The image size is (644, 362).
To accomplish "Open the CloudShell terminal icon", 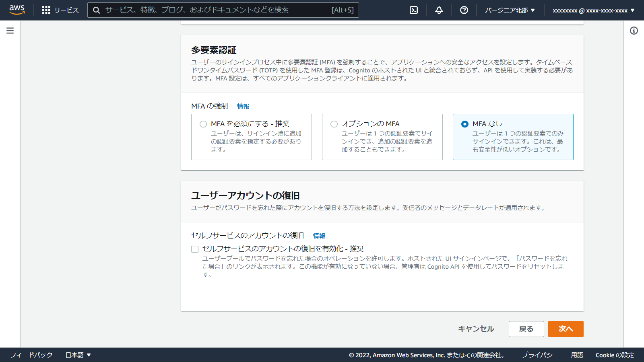I will 413,10.
